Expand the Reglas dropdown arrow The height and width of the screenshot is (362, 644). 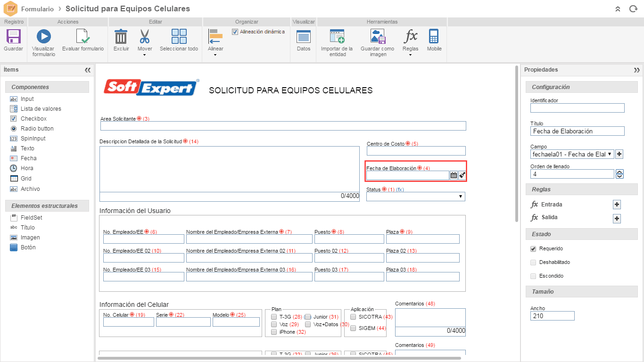(x=410, y=55)
